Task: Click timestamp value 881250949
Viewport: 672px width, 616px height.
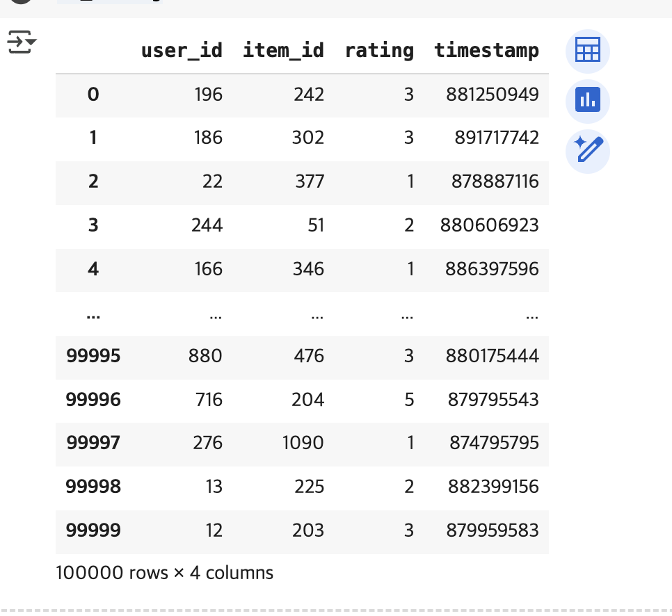Action: tap(492, 95)
